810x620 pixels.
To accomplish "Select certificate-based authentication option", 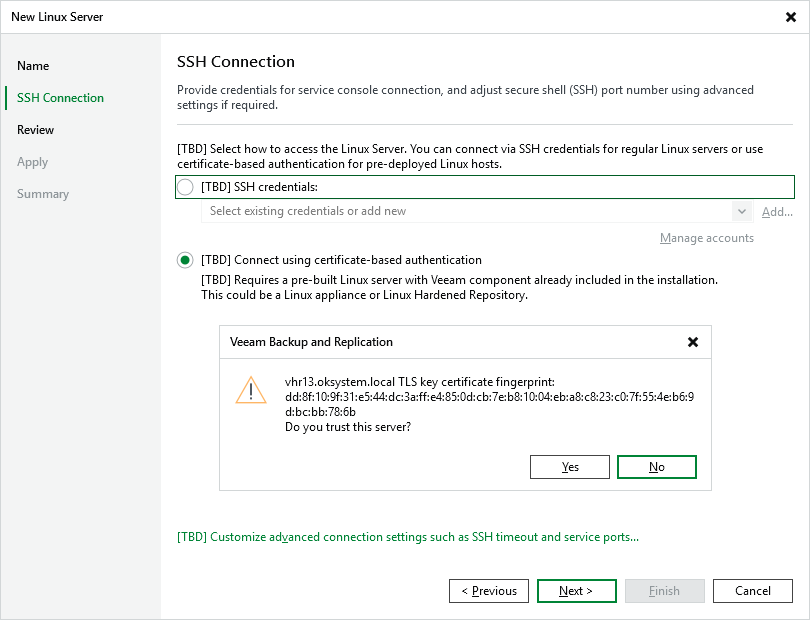I will [184, 259].
